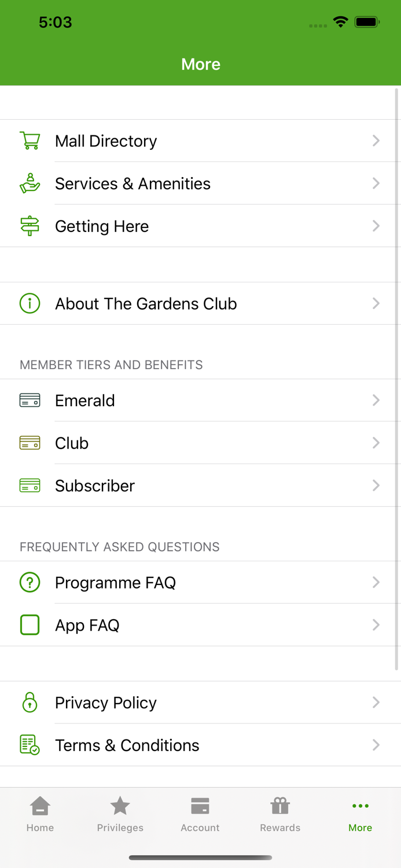The width and height of the screenshot is (401, 868).
Task: Tap the question mark Programme FAQ icon
Action: coord(30,582)
